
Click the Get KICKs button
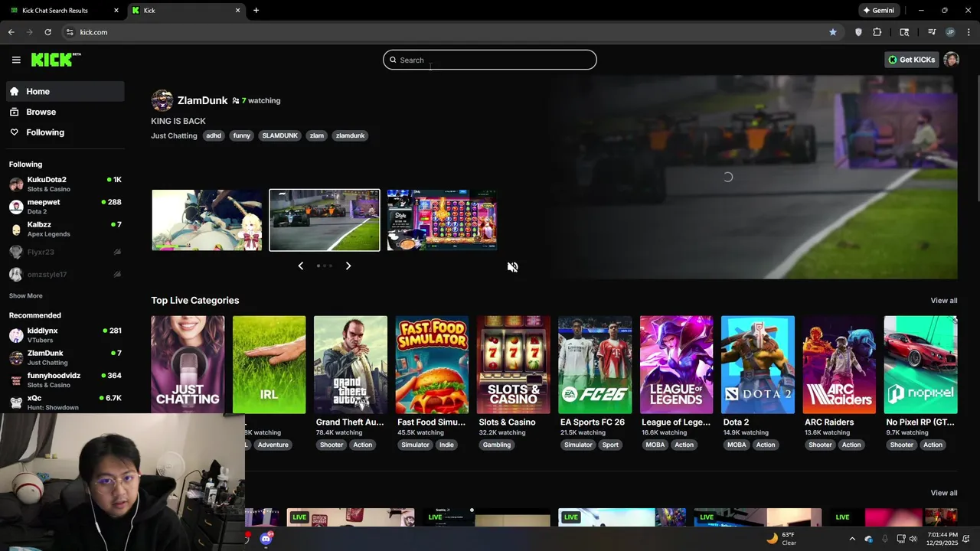tap(911, 60)
